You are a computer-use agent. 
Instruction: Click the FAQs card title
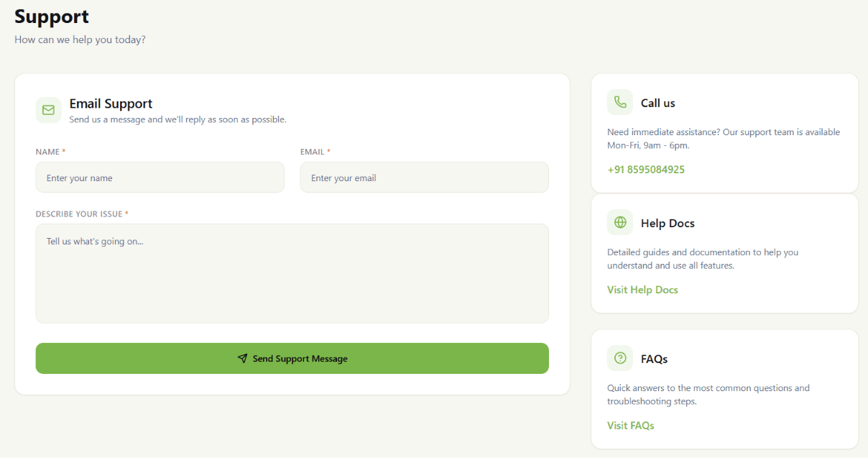(x=655, y=359)
